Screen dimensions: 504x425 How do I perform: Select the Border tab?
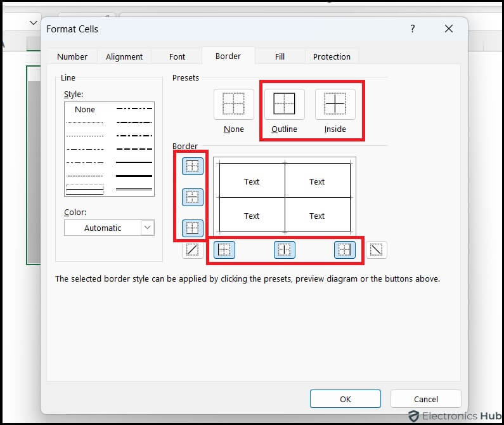coord(228,56)
